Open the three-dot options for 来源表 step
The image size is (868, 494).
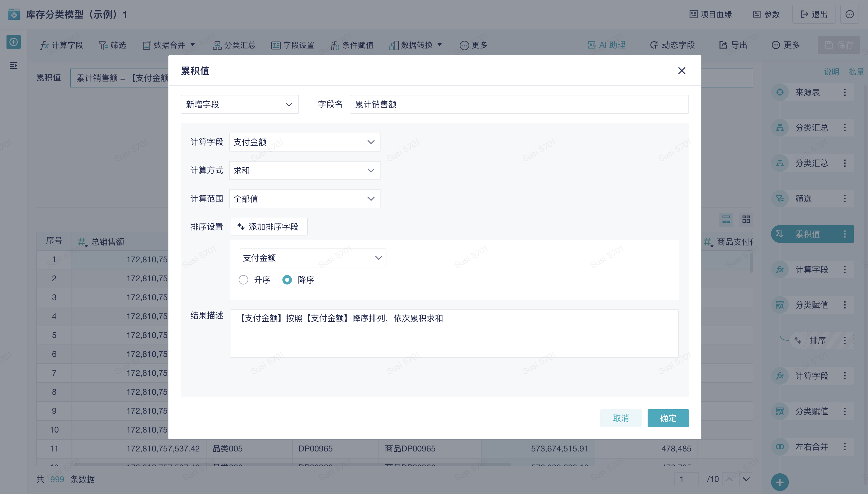845,92
